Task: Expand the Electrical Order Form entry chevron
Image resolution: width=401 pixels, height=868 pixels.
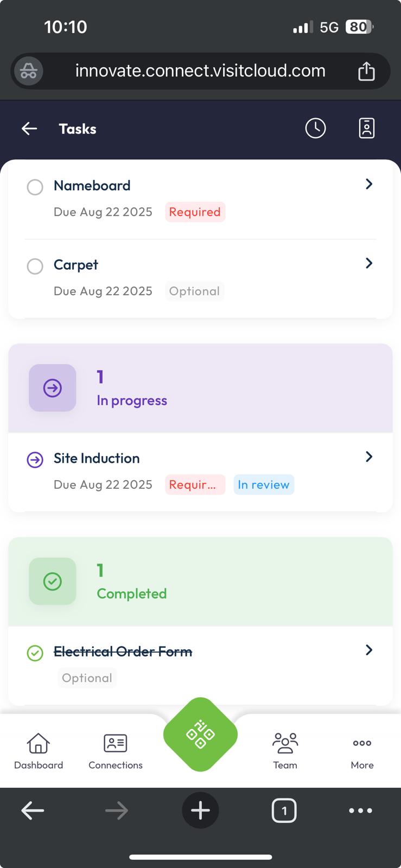Action: (x=368, y=649)
